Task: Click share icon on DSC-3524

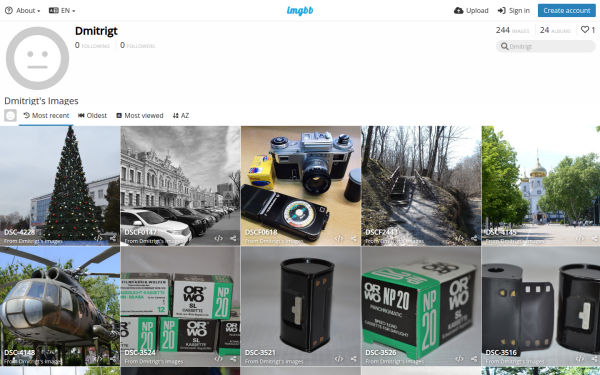Action: (x=233, y=359)
